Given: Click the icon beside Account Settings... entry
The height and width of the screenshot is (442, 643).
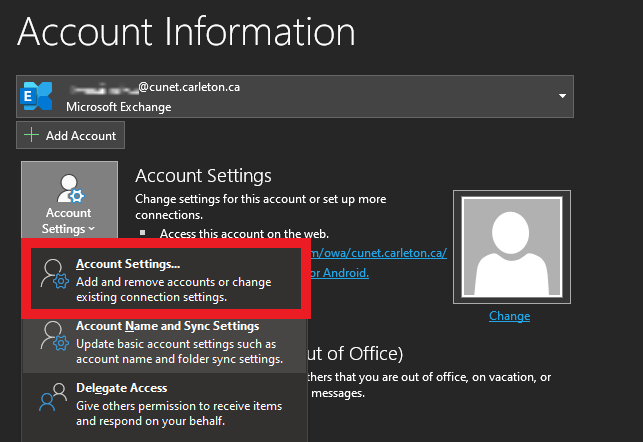Looking at the screenshot, I should pos(50,281).
